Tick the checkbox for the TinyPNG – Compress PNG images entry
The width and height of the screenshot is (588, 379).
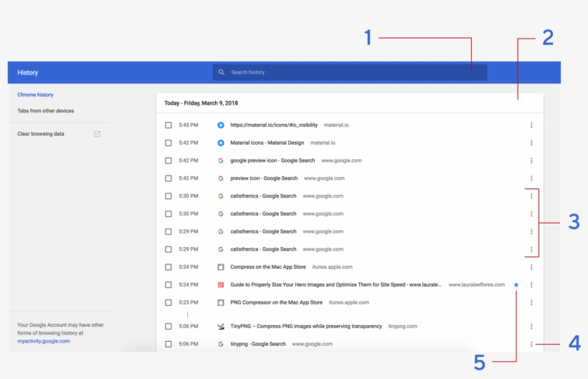[169, 327]
